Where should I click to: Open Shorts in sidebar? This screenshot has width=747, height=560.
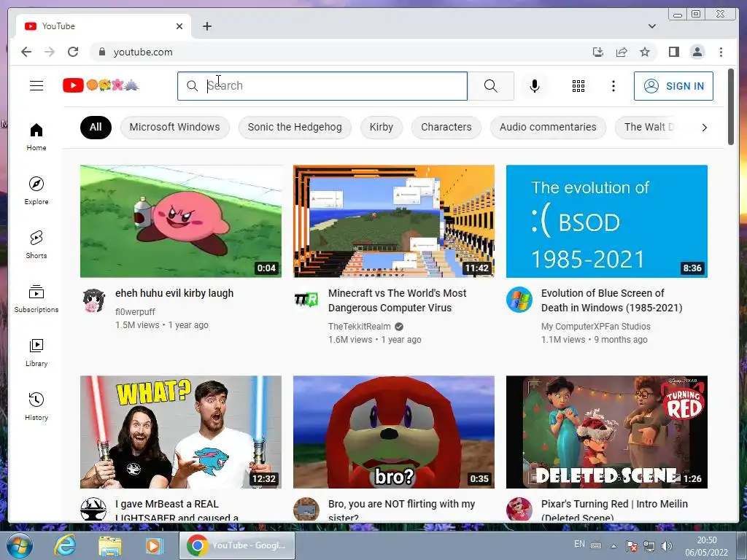pos(36,245)
